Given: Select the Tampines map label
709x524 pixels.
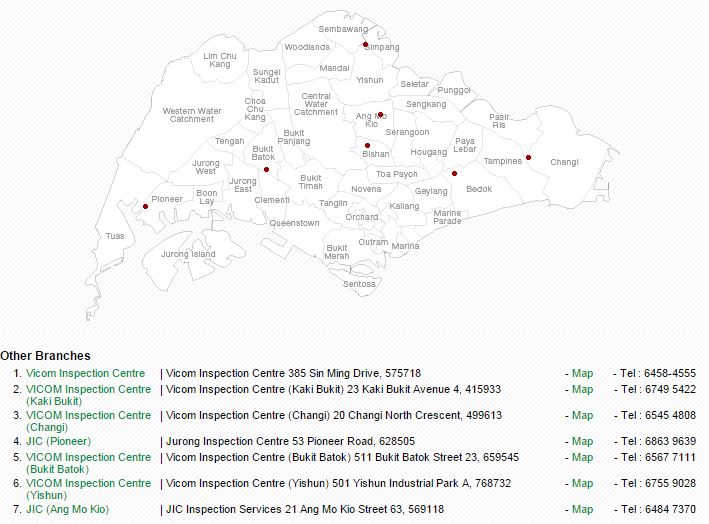Looking at the screenshot, I should 502,161.
